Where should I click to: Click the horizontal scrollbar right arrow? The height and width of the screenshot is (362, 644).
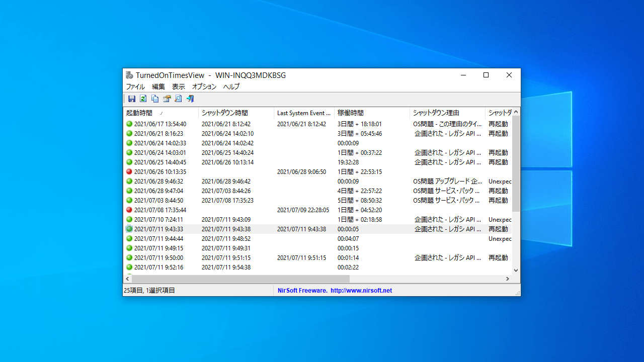508,279
